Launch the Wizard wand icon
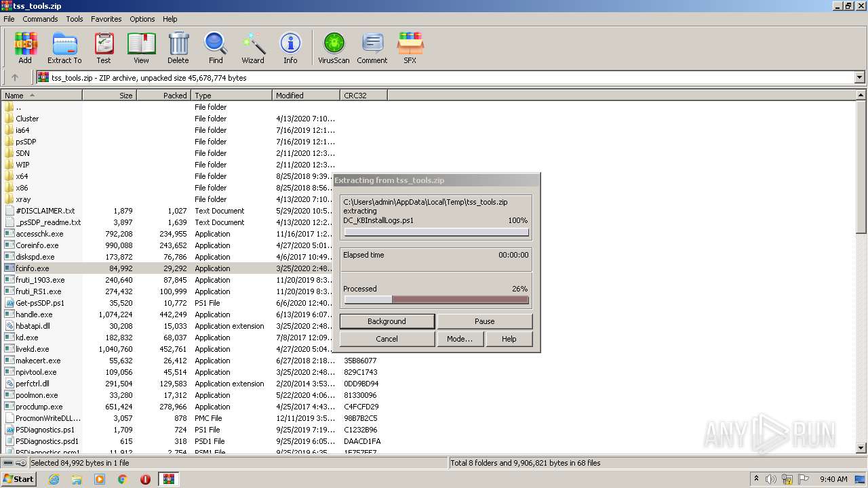This screenshot has height=488, width=868. tap(253, 48)
